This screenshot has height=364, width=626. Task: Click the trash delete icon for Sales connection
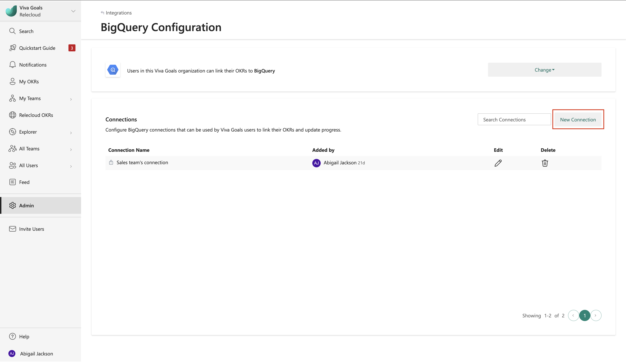point(545,163)
